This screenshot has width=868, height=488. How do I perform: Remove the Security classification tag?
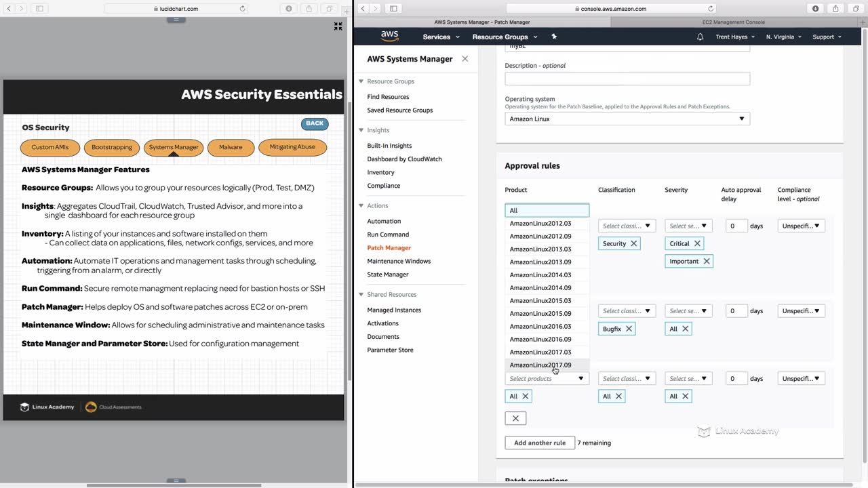[x=634, y=243]
